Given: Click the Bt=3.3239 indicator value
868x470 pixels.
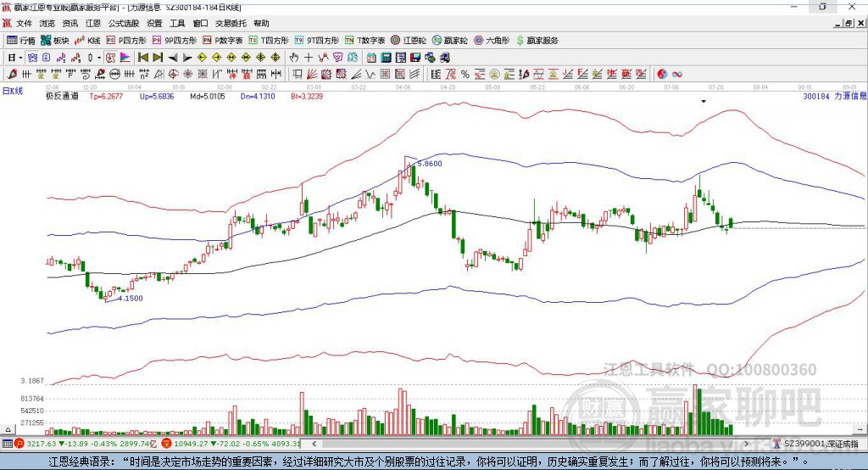Looking at the screenshot, I should 307,97.
